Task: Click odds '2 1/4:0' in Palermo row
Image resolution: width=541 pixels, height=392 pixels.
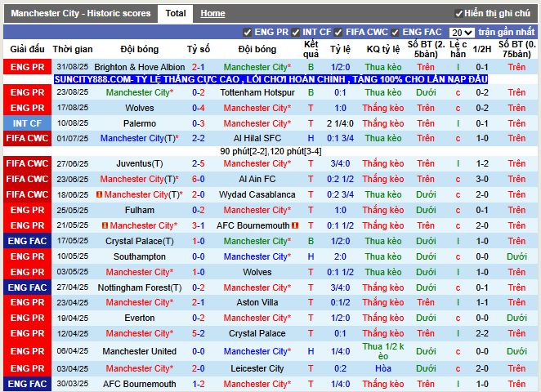Action: [x=340, y=123]
